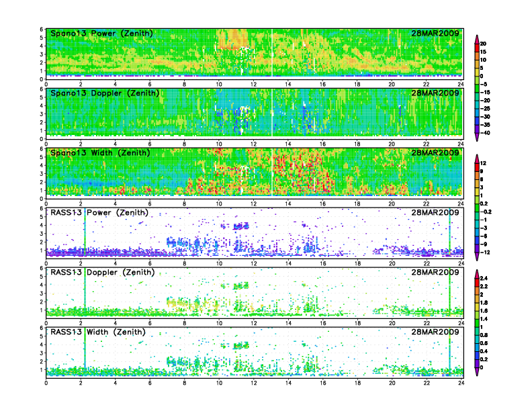Click the 28MAR2009 date in Spano13 Doppler panel

(435, 93)
